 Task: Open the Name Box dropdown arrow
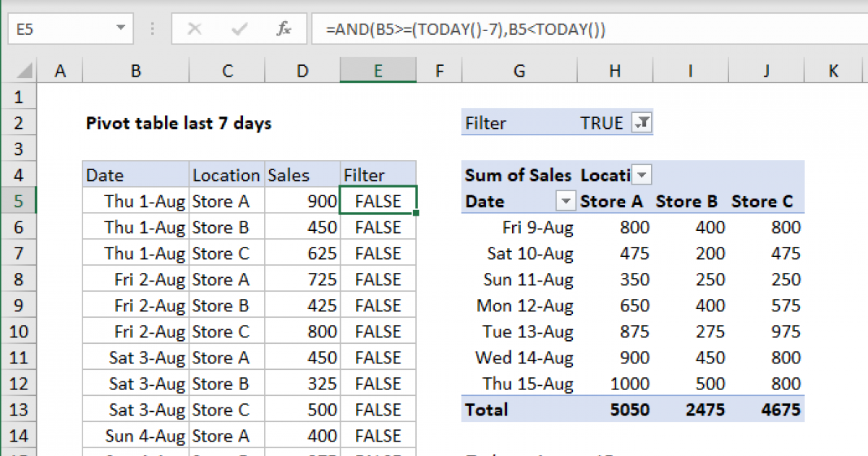click(x=119, y=30)
